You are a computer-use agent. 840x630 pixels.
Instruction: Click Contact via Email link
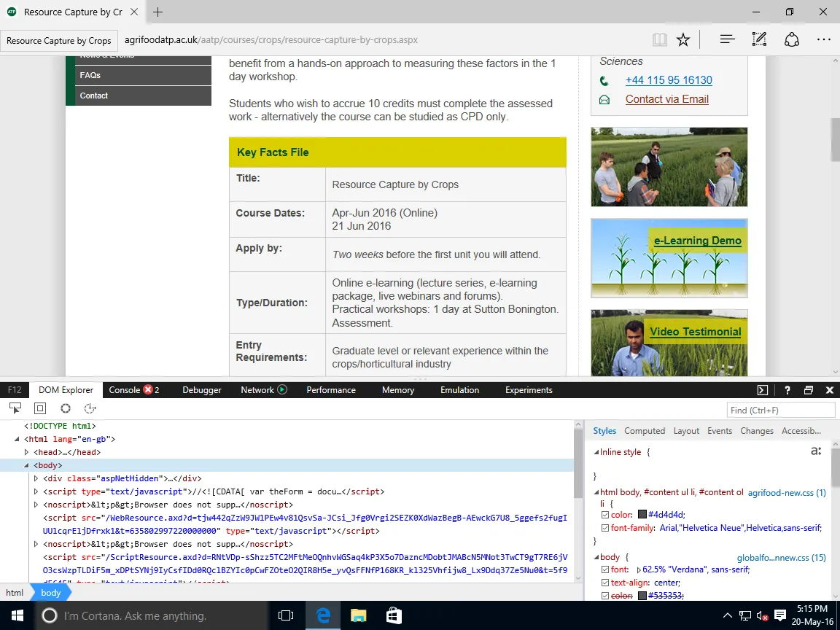667,99
